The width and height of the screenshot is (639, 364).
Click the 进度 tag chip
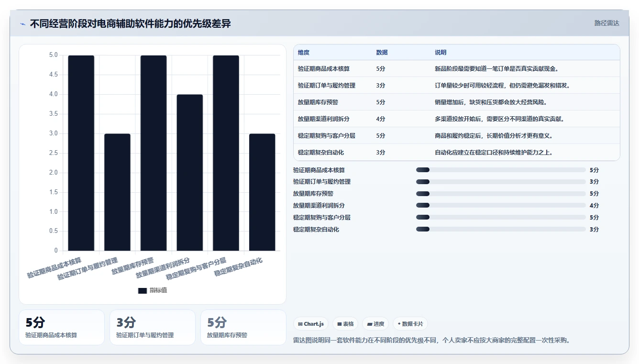pyautogui.click(x=375, y=324)
